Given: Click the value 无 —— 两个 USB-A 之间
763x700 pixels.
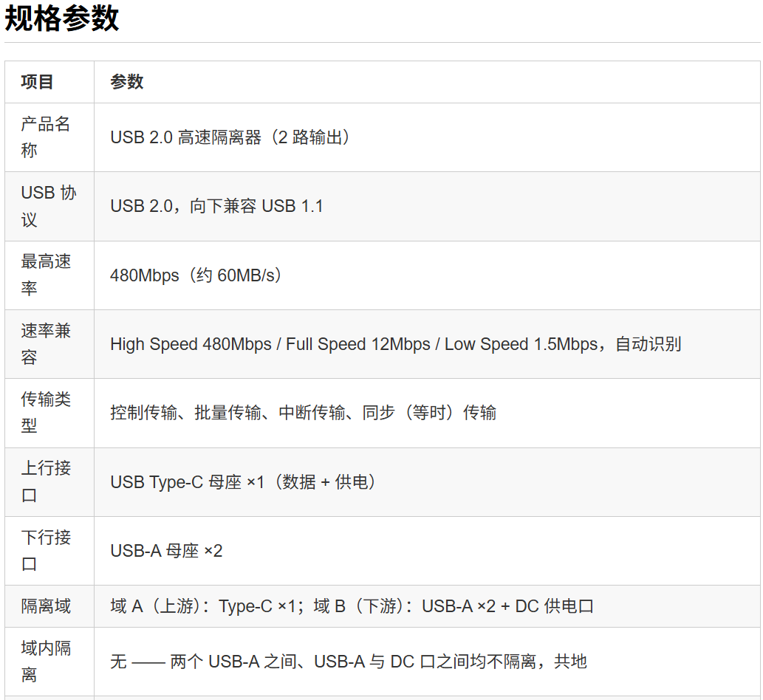Looking at the screenshot, I should pyautogui.click(x=349, y=662).
